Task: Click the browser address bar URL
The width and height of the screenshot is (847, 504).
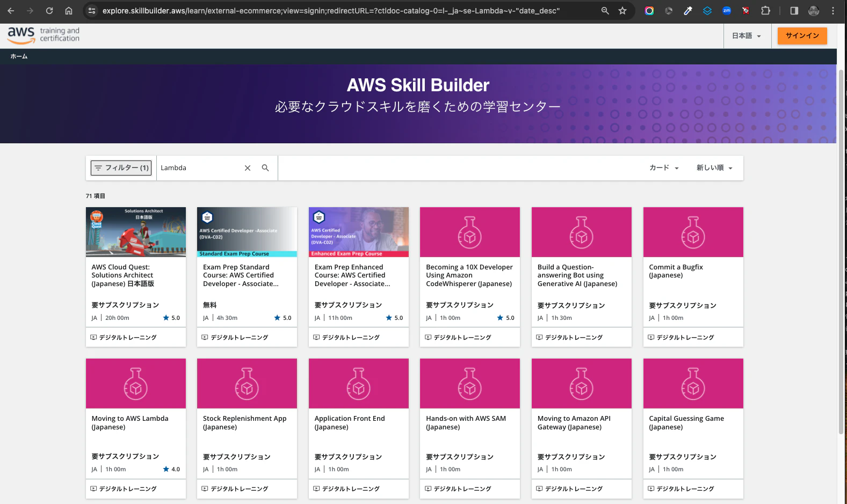Action: coord(331,11)
